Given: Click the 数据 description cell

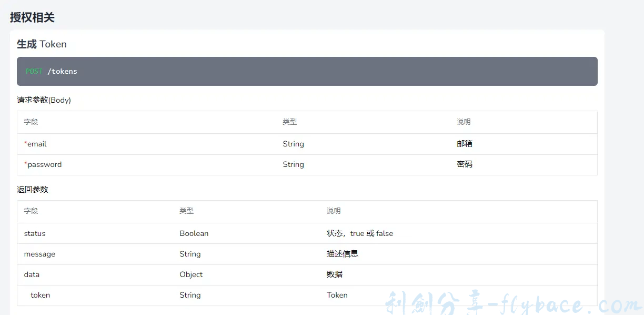Looking at the screenshot, I should click(x=335, y=274).
